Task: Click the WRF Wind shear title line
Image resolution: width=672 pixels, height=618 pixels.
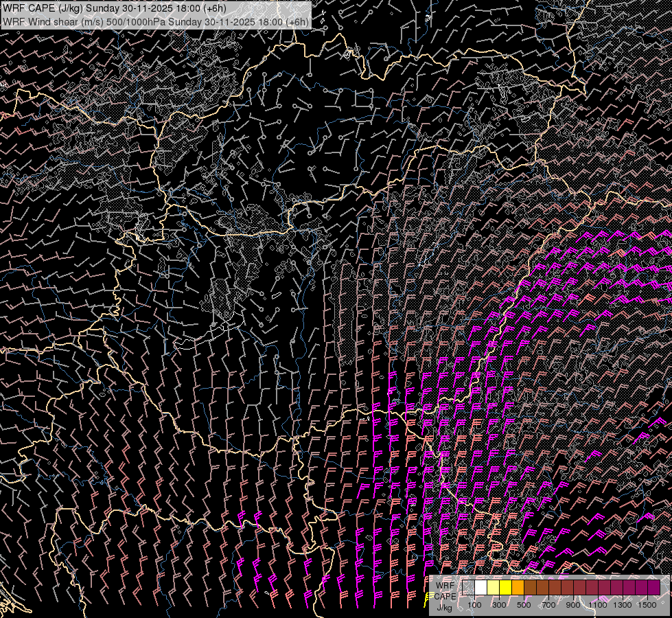Action: (x=155, y=21)
